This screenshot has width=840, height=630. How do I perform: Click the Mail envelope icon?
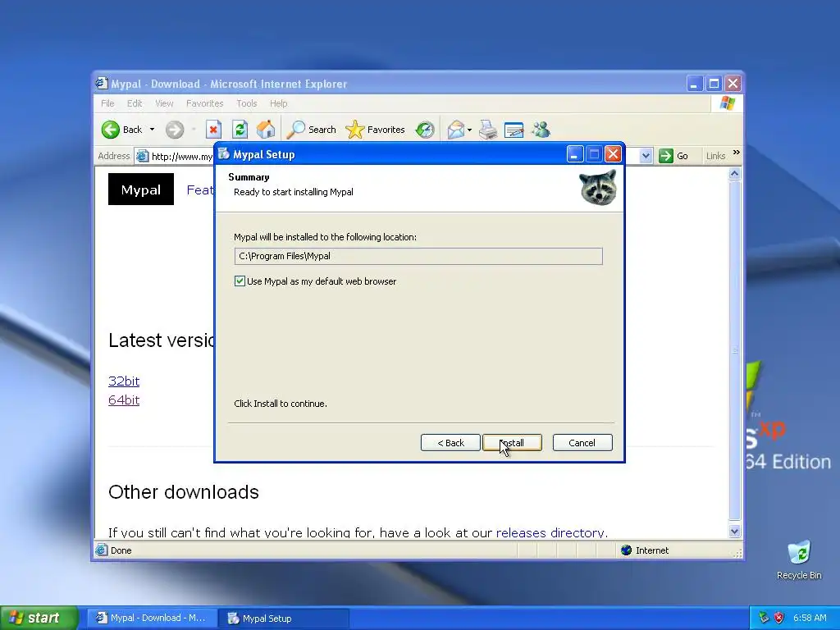pyautogui.click(x=455, y=130)
